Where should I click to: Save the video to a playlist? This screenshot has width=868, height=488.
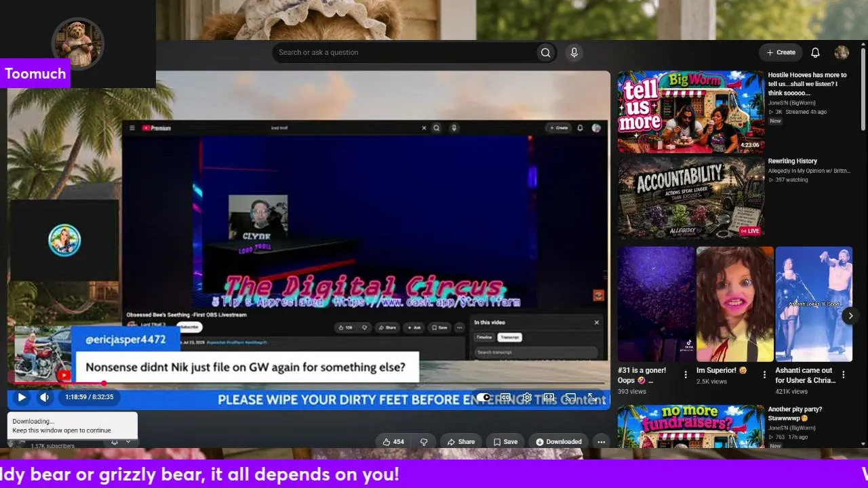click(505, 442)
